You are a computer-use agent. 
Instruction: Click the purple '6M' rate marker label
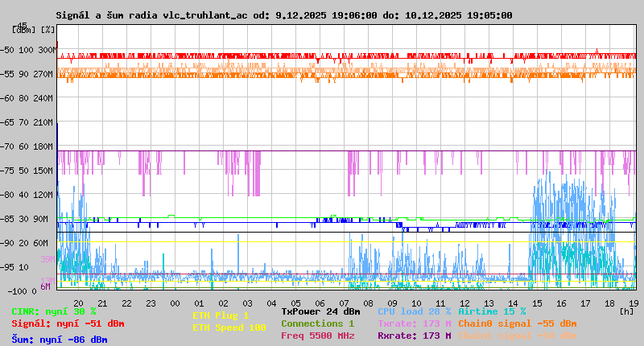45,286
